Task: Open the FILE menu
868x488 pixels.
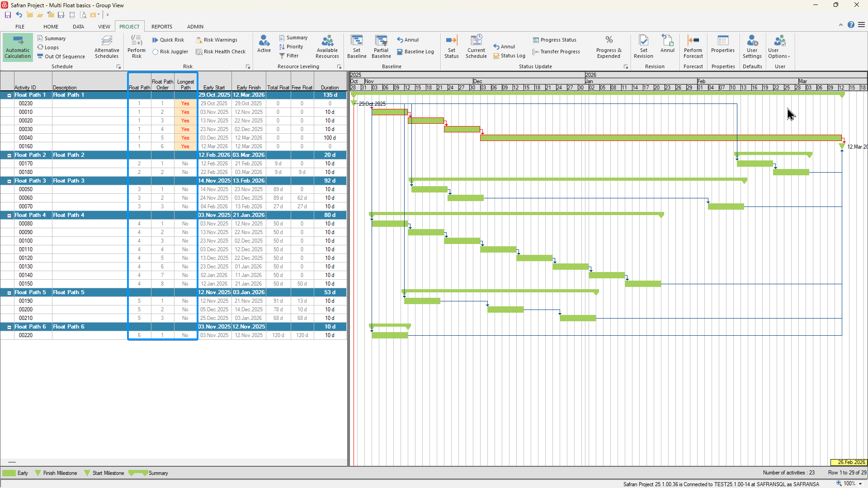Action: pyautogui.click(x=20, y=27)
